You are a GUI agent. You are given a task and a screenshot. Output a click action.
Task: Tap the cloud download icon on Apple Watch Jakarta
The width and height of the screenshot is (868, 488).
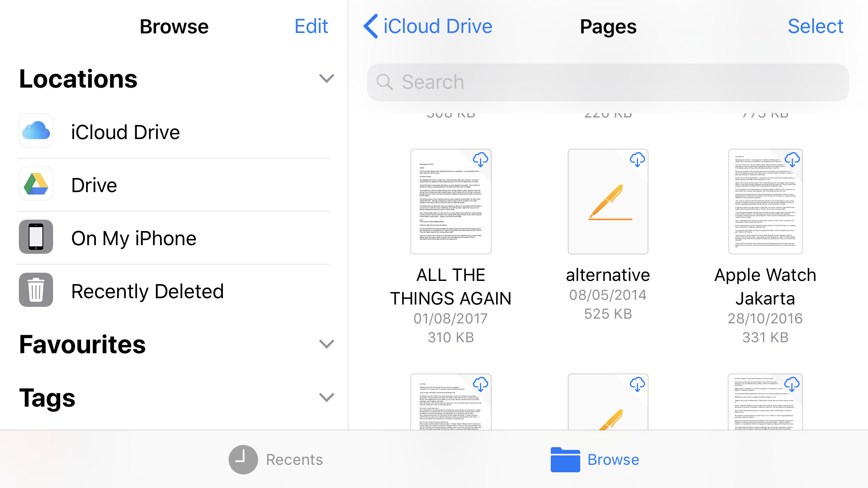pyautogui.click(x=792, y=160)
